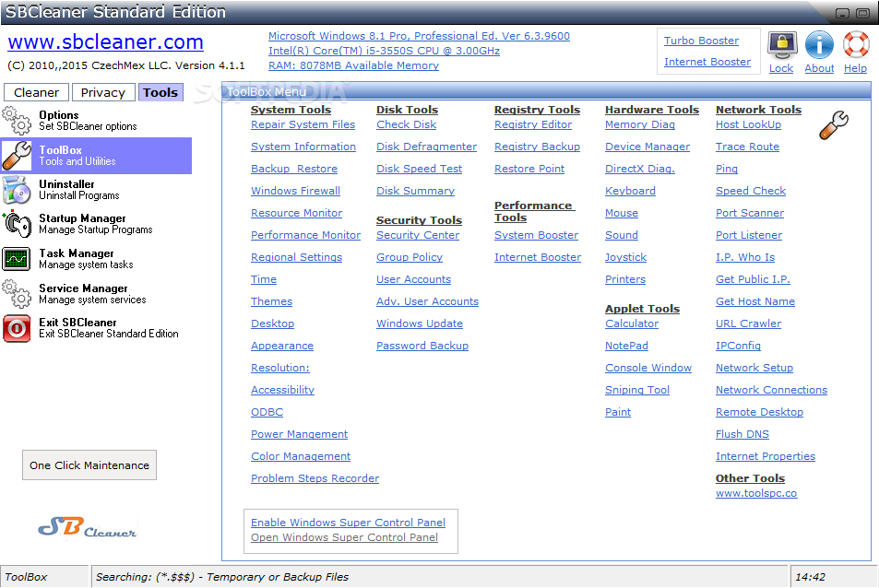Click the Lock text link
The height and width of the screenshot is (588, 879).
pos(781,68)
